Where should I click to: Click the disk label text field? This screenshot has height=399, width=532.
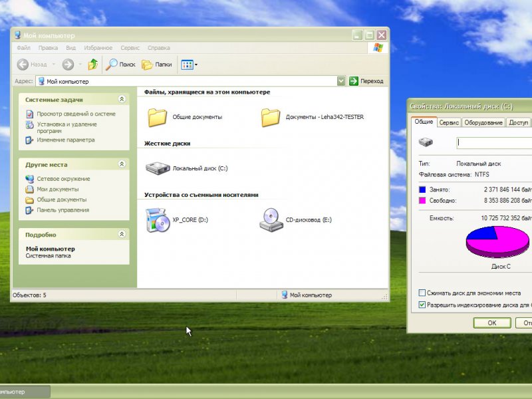point(494,142)
